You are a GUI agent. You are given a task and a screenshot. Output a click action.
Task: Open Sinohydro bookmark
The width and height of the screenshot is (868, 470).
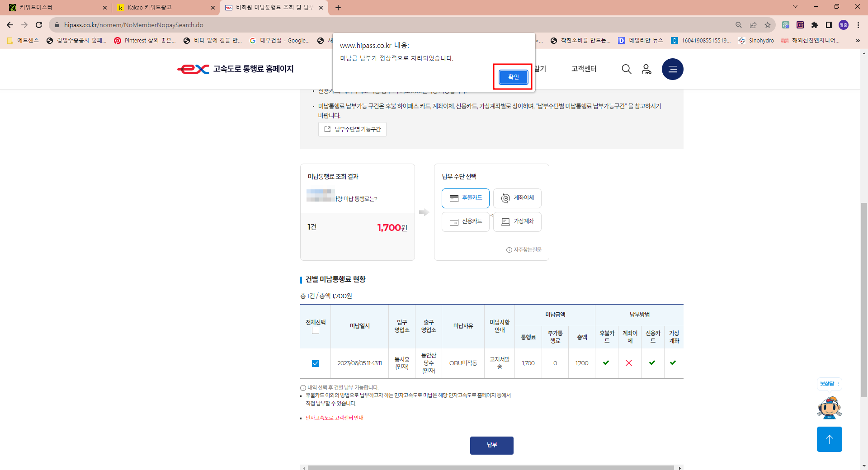[756, 41]
